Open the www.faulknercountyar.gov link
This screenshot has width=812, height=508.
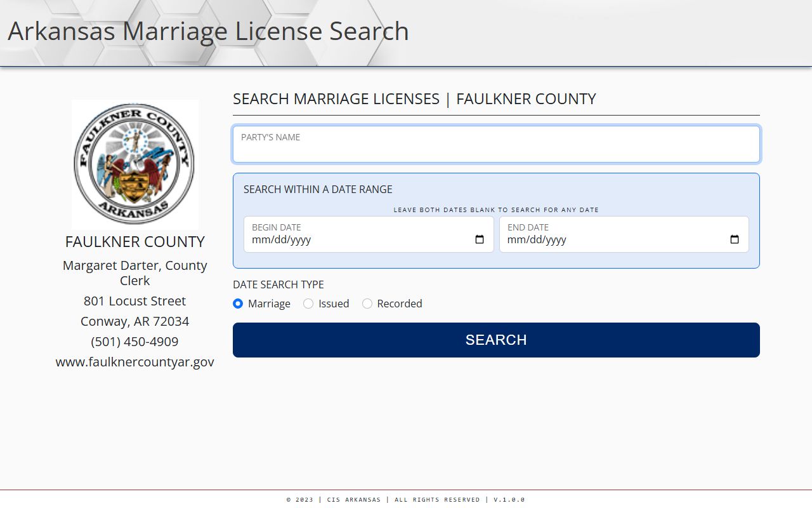[x=134, y=362]
